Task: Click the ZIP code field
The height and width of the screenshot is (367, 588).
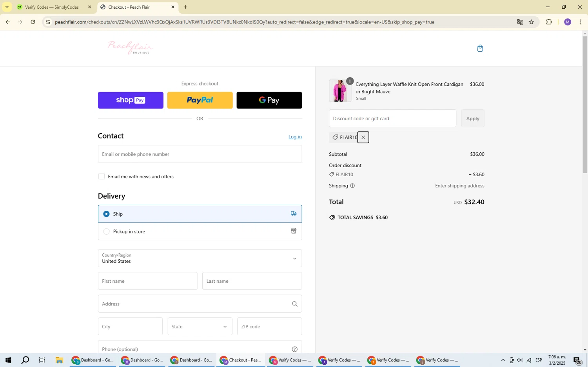Action: (270, 326)
